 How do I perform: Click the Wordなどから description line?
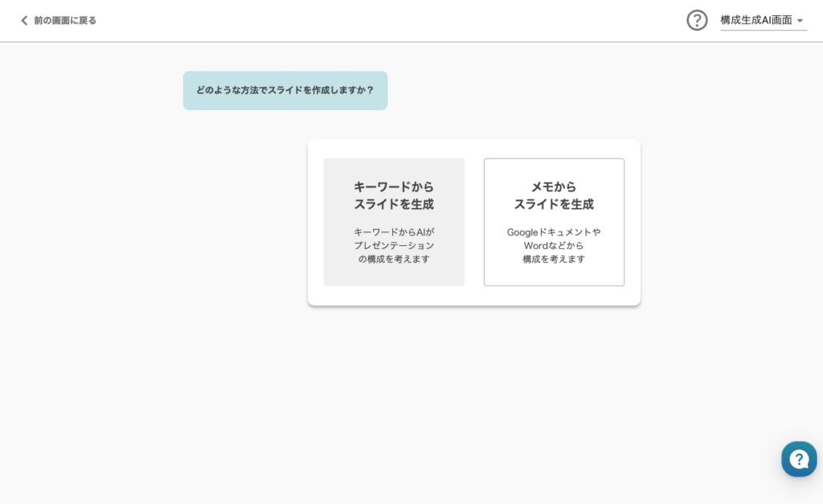click(x=554, y=245)
